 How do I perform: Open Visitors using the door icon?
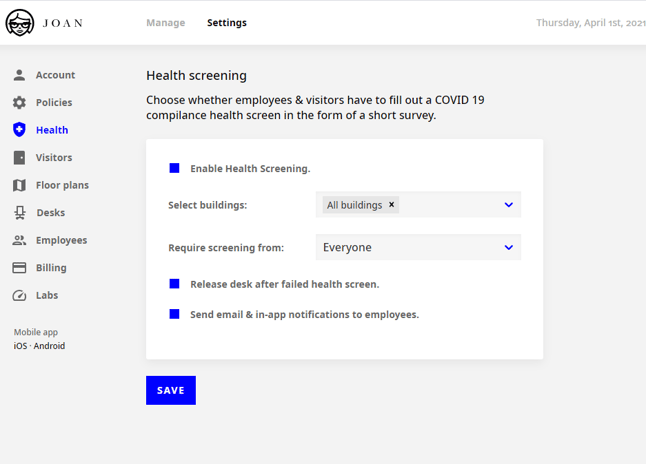[x=19, y=157]
